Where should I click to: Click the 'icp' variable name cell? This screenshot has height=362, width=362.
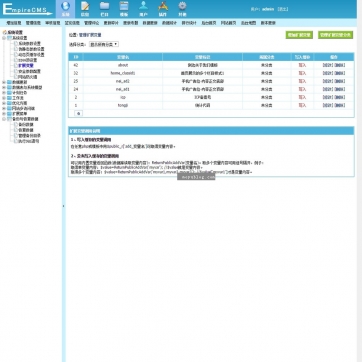click(x=123, y=97)
